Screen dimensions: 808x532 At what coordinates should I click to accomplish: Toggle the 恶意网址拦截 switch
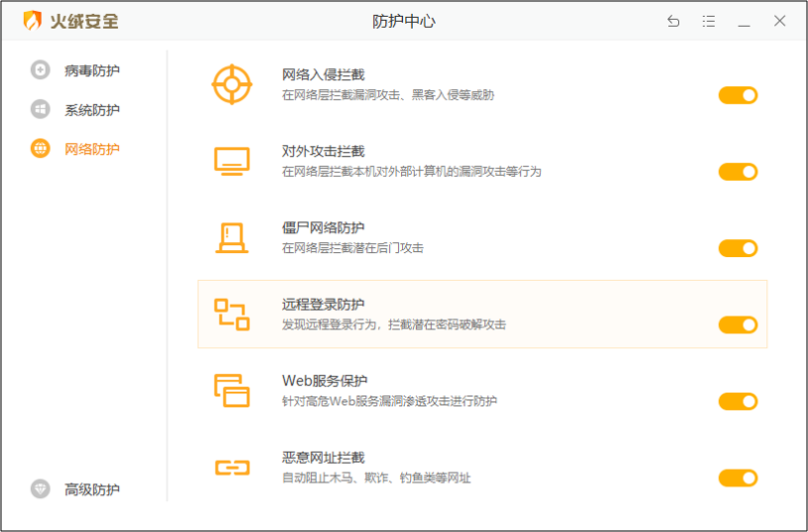click(x=738, y=477)
